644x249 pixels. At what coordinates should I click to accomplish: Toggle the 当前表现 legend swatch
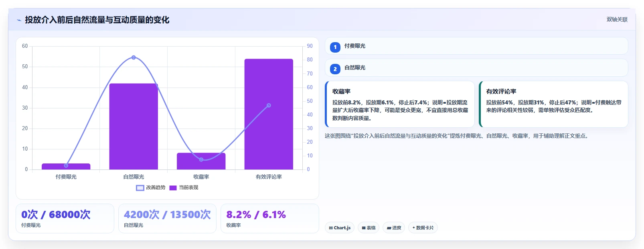point(173,188)
